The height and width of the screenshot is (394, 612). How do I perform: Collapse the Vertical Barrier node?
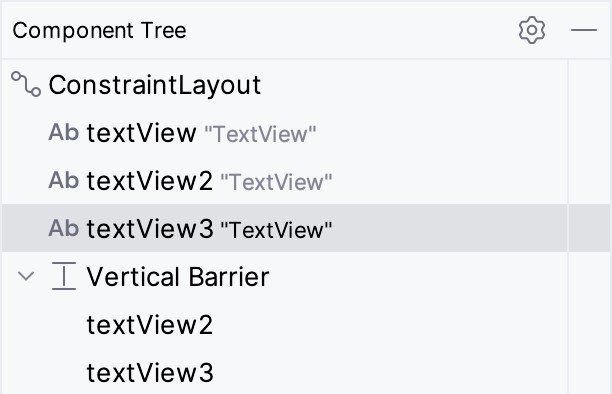pos(26,276)
